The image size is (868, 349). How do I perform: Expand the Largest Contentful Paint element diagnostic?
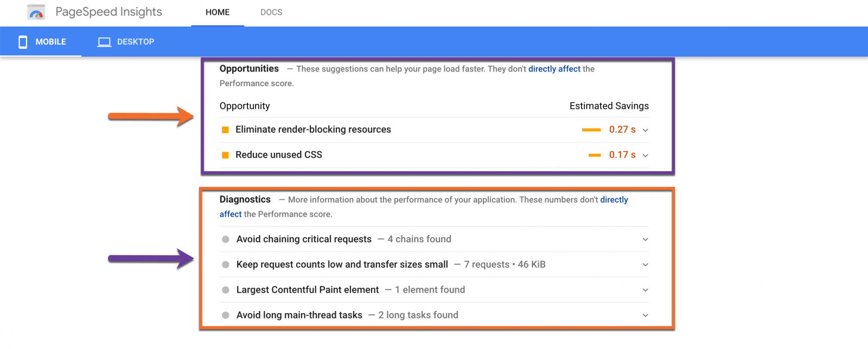pyautogui.click(x=645, y=289)
